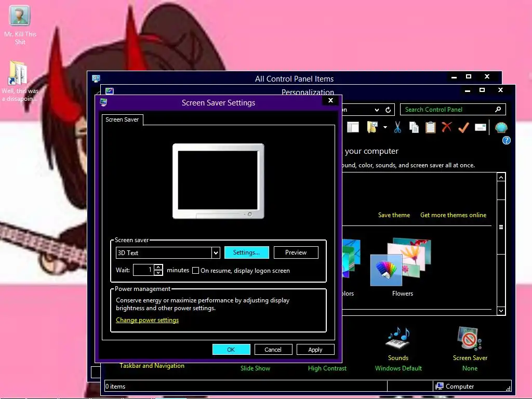Open the Sounds icon in Personalization
This screenshot has height=399, width=532.
[398, 339]
